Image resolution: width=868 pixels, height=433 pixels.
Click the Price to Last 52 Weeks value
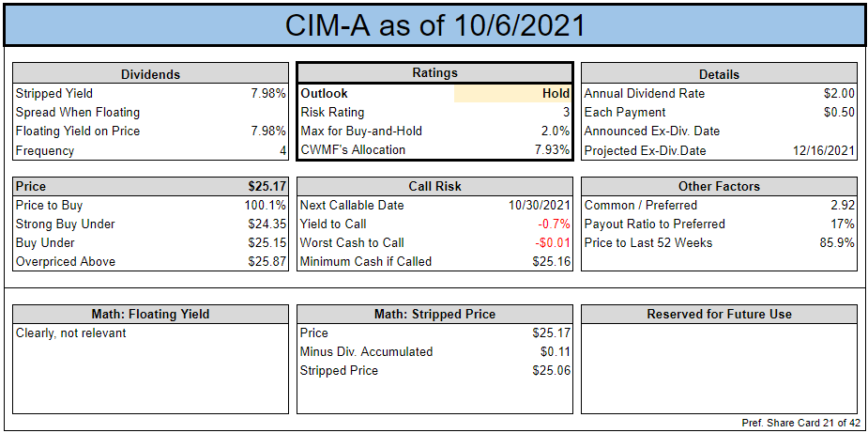click(x=837, y=243)
